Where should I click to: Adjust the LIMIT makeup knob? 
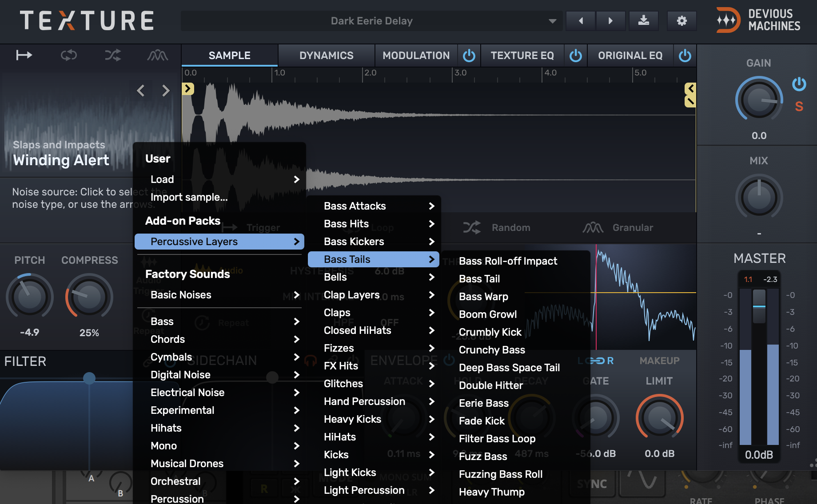[x=659, y=417]
